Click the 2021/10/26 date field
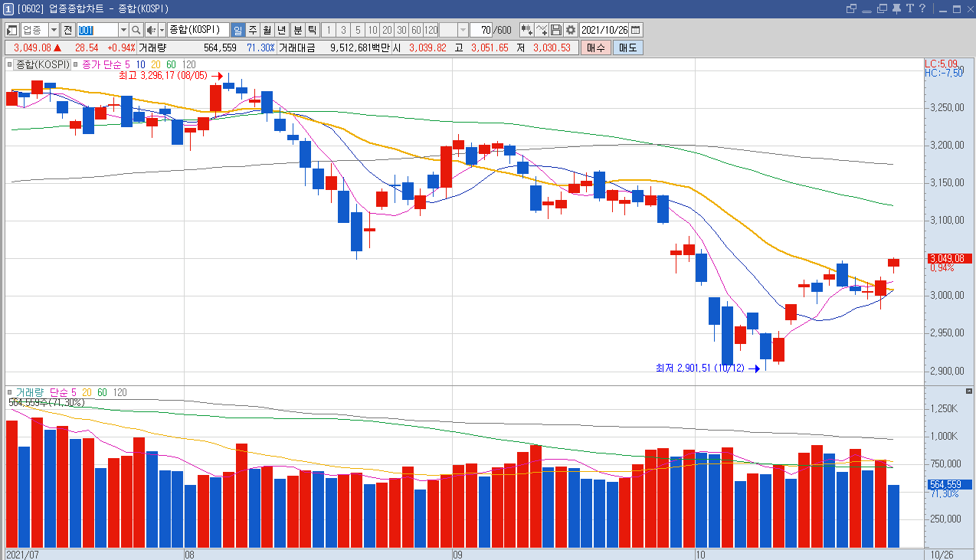The image size is (976, 560). pos(604,30)
